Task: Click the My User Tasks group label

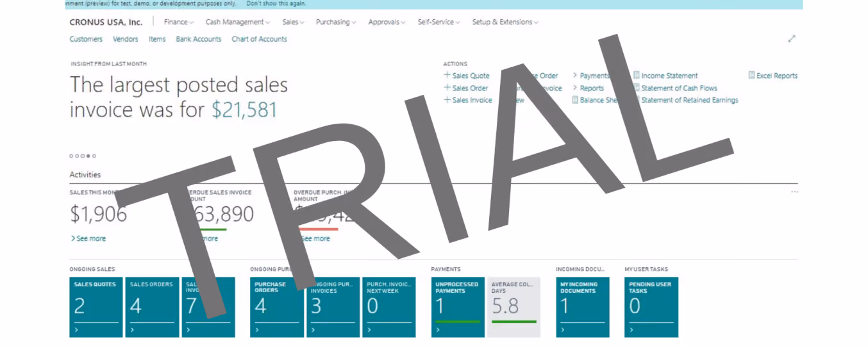Action: [x=646, y=269]
